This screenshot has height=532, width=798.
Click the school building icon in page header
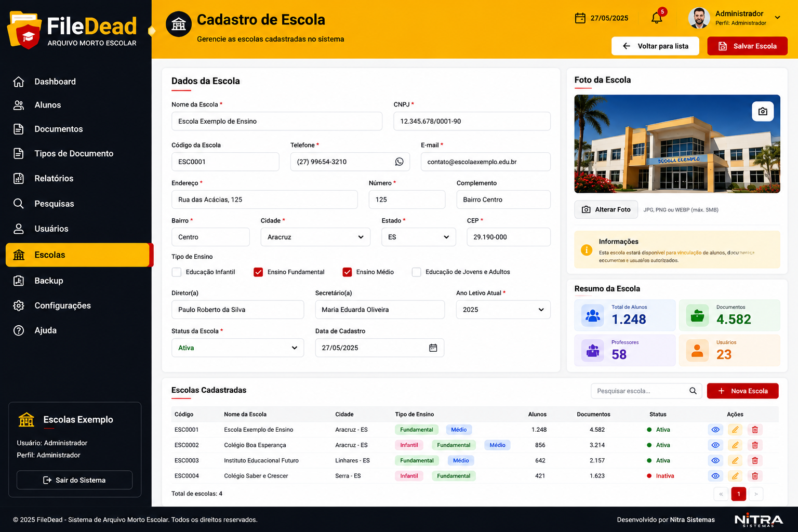[179, 24]
